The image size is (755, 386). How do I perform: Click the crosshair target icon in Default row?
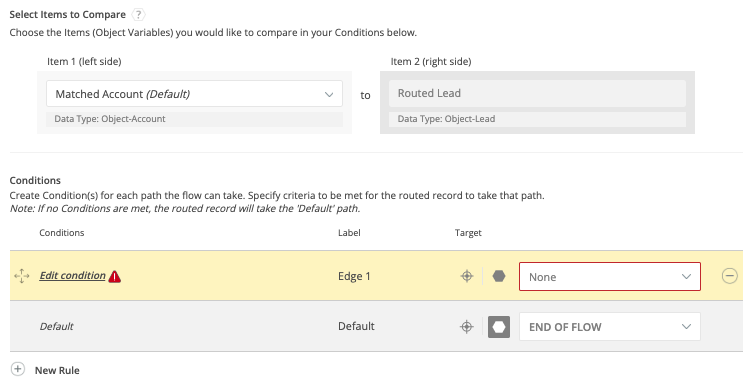click(x=467, y=327)
